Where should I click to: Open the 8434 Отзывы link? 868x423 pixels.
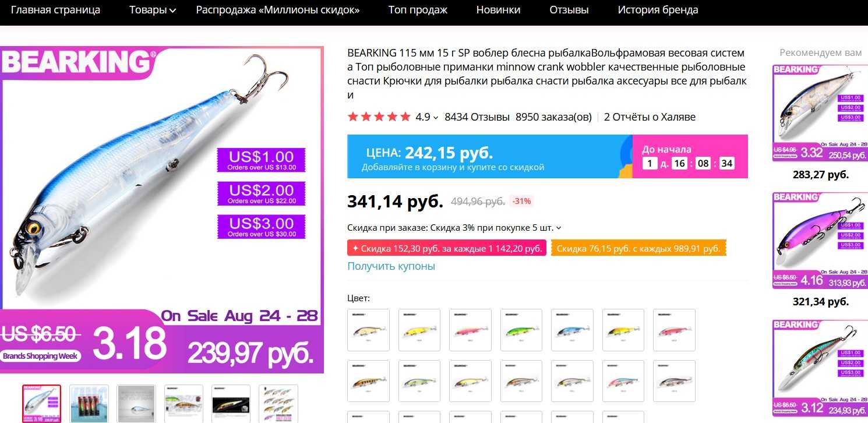[x=477, y=117]
